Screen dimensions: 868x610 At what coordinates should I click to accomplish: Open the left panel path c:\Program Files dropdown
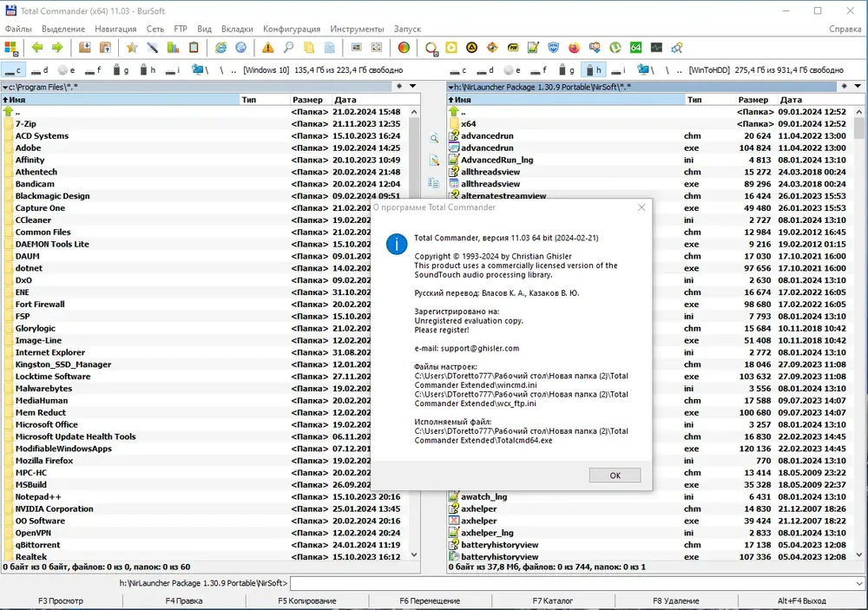tap(196, 87)
